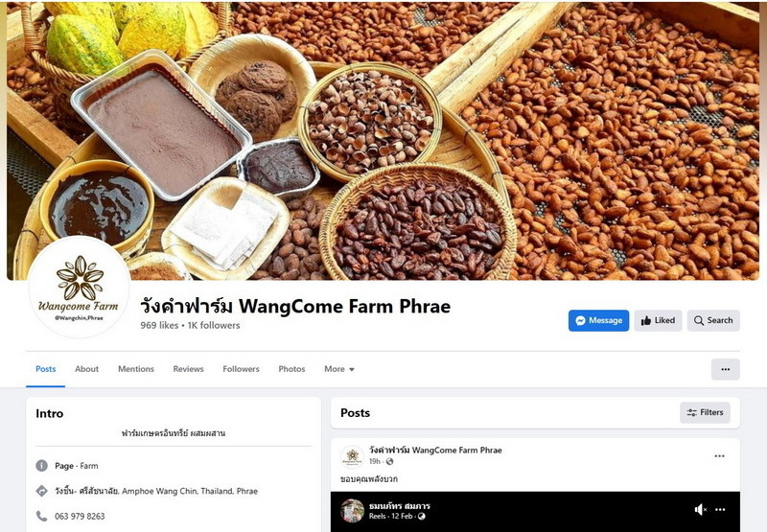Click the thumbs-up Liked icon

point(646,321)
